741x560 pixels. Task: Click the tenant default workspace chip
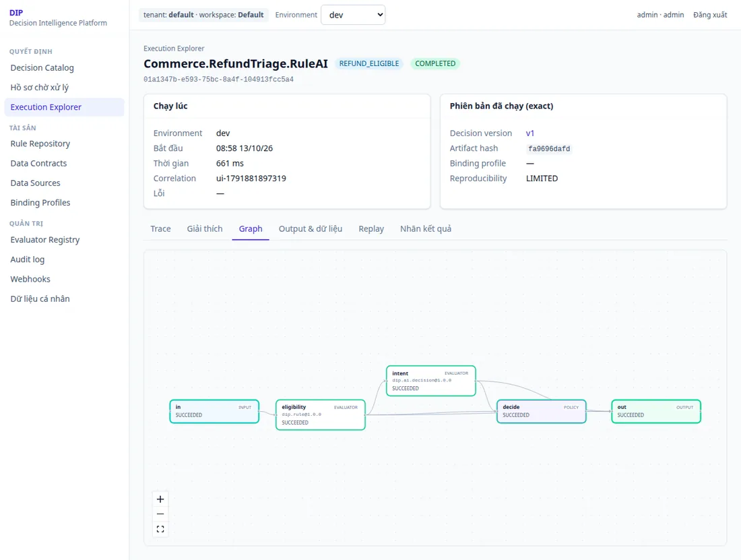tap(203, 15)
